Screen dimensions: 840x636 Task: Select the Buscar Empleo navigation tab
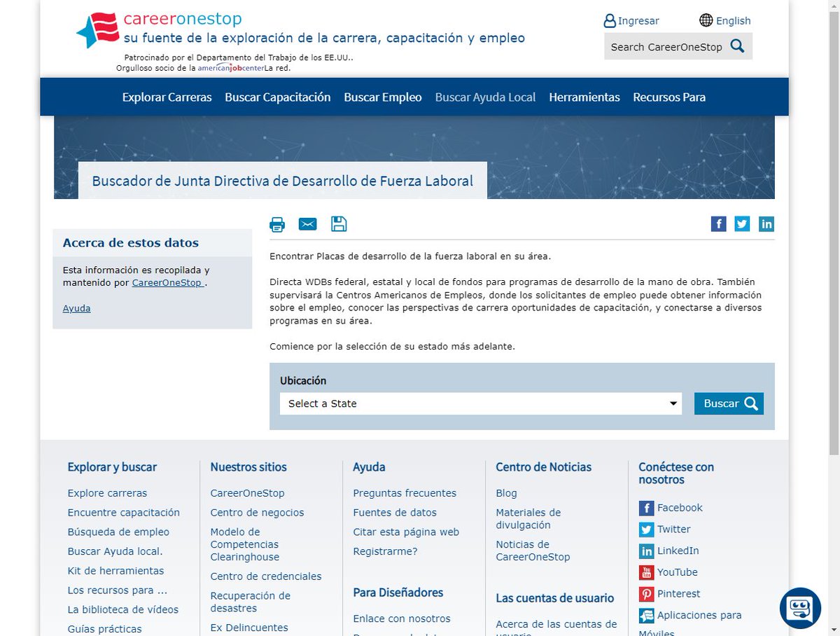click(382, 97)
